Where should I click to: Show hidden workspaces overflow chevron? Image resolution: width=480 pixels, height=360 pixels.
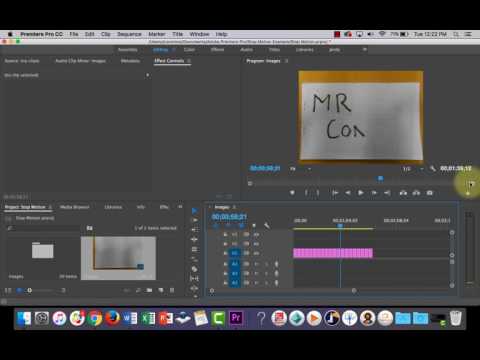coord(365,49)
